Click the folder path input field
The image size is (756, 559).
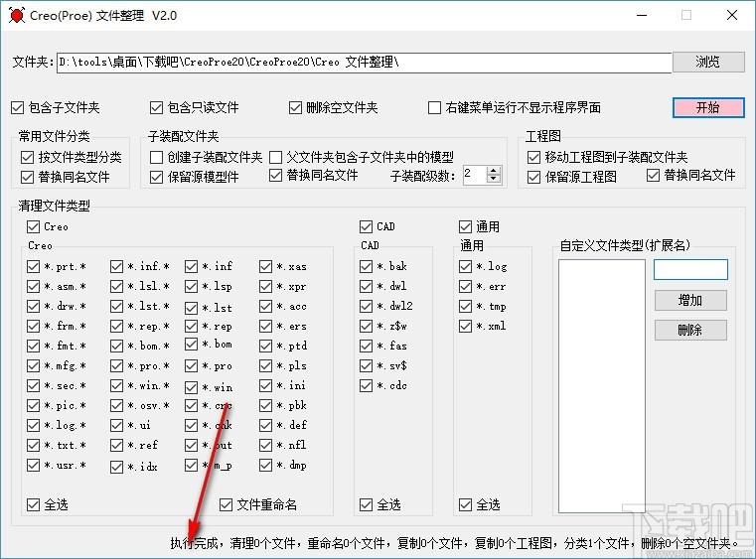click(364, 63)
